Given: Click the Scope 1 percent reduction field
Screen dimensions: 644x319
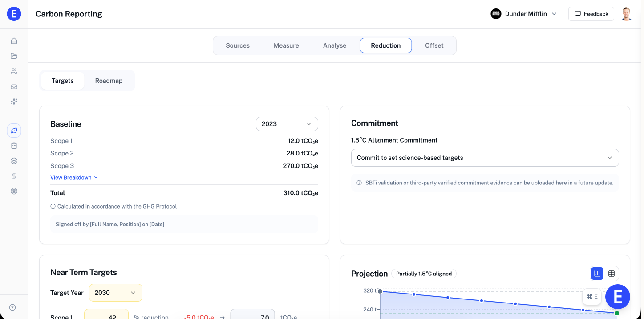Looking at the screenshot, I should point(106,314).
